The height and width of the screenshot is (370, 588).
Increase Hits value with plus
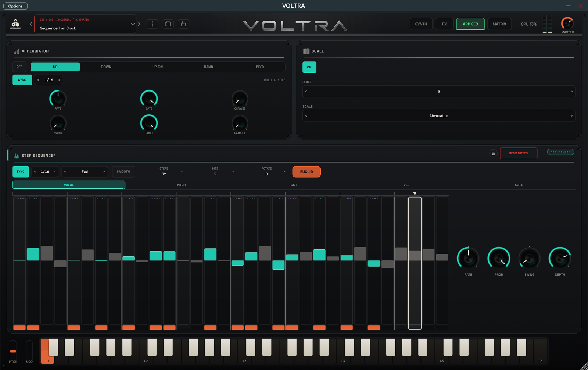click(x=233, y=172)
